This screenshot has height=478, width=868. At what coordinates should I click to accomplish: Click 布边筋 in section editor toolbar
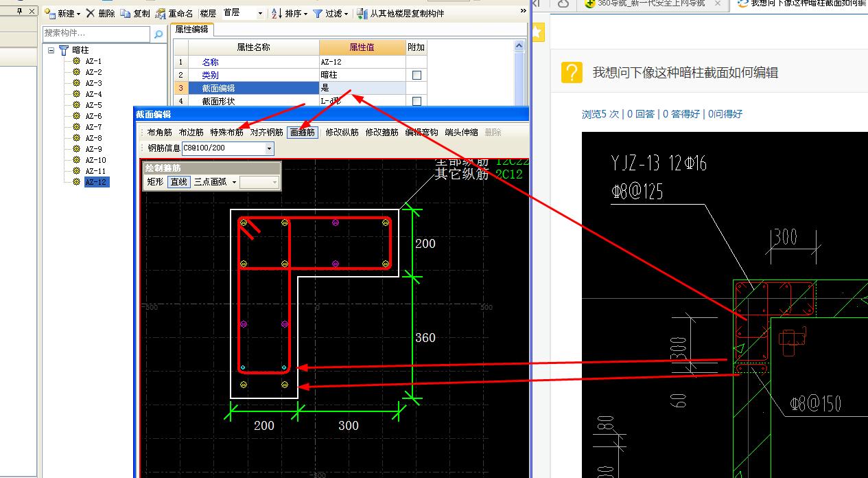point(191,133)
